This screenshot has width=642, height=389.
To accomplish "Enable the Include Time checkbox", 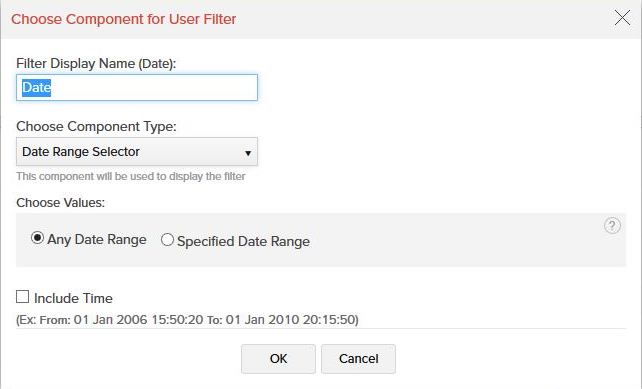I will [23, 296].
